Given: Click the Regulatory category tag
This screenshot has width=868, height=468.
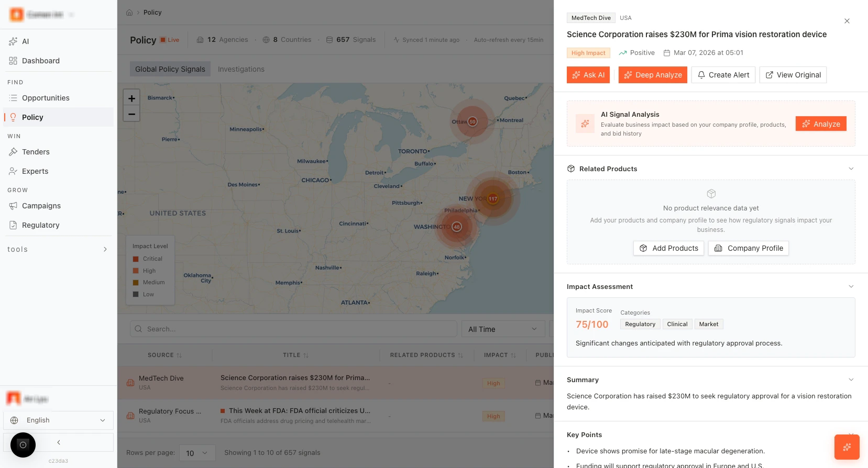Looking at the screenshot, I should tap(640, 324).
